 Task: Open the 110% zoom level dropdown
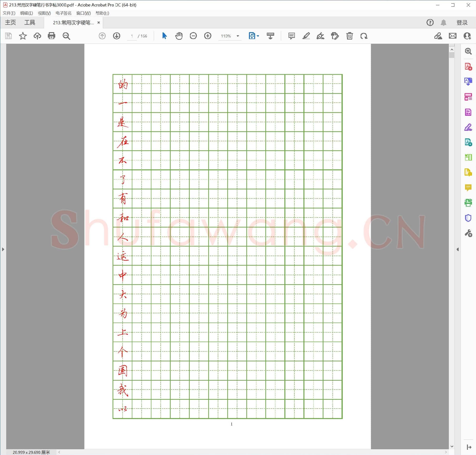click(238, 36)
